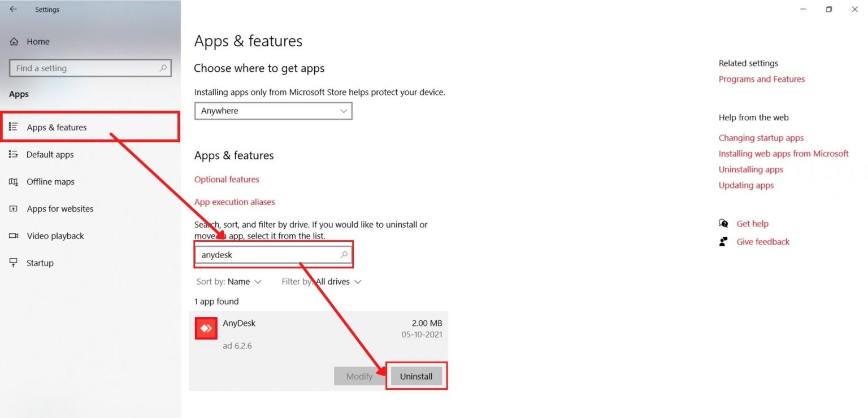Image resolution: width=868 pixels, height=418 pixels.
Task: Select Apps & features in sidebar
Action: [x=57, y=127]
